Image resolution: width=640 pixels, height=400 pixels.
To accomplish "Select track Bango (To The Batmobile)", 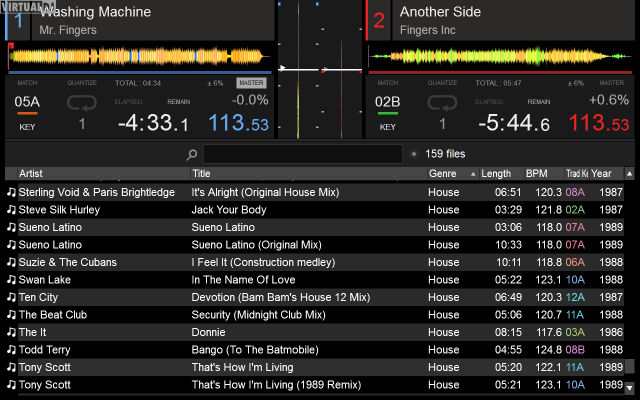I will [x=255, y=350].
